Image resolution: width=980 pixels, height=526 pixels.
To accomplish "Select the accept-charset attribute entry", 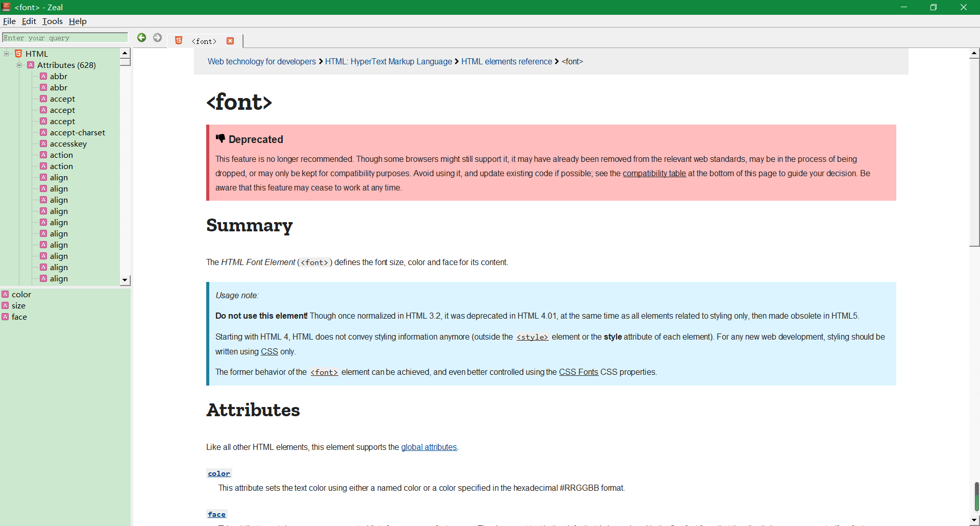I will coord(77,132).
